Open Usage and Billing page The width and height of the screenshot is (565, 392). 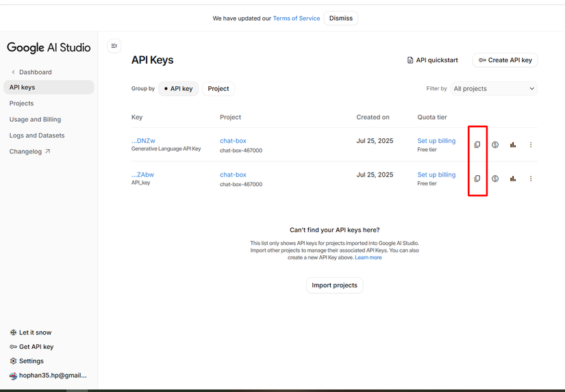pos(35,120)
